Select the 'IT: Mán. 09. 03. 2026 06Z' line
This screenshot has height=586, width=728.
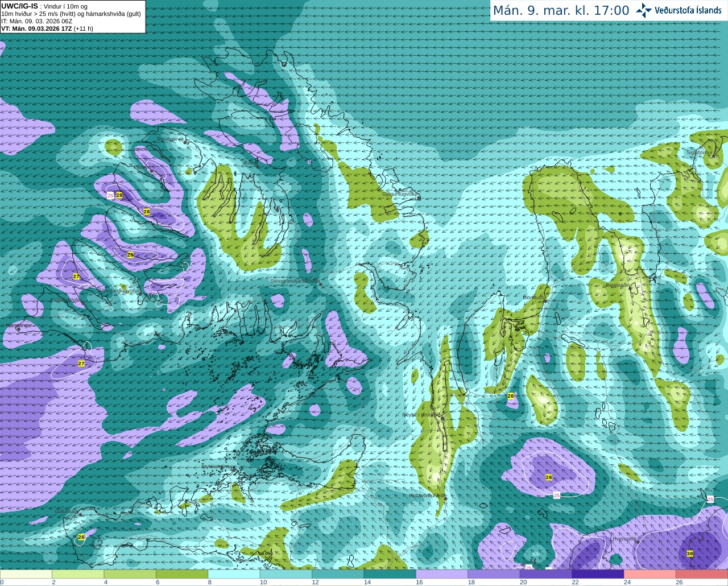(x=36, y=21)
